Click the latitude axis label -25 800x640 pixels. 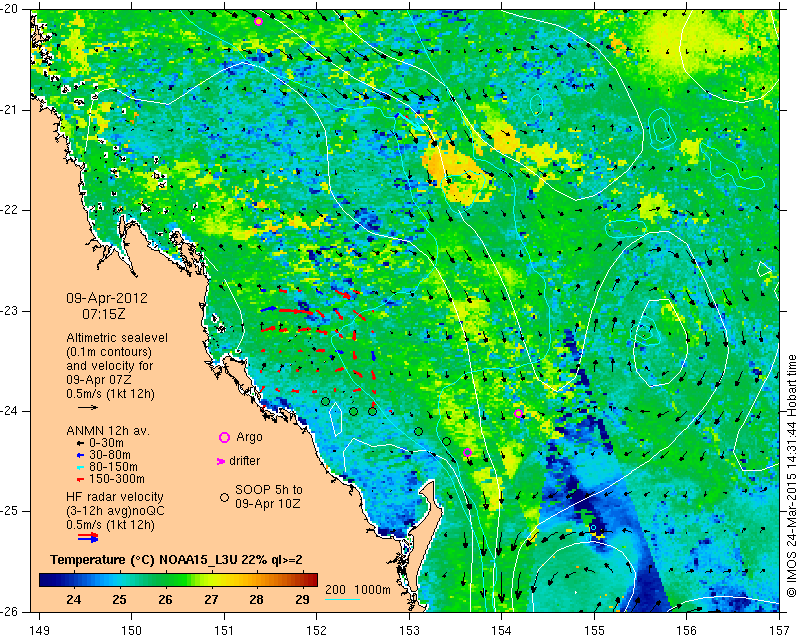point(10,511)
